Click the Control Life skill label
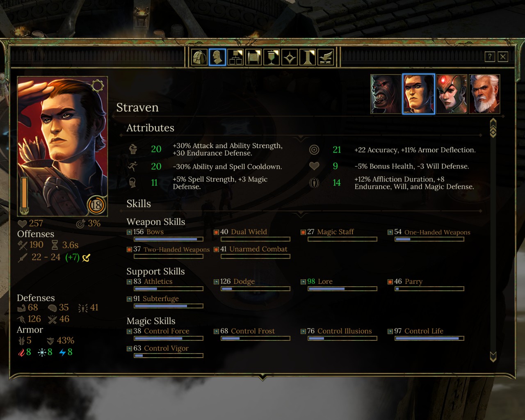This screenshot has width=525, height=420. pyautogui.click(x=424, y=331)
